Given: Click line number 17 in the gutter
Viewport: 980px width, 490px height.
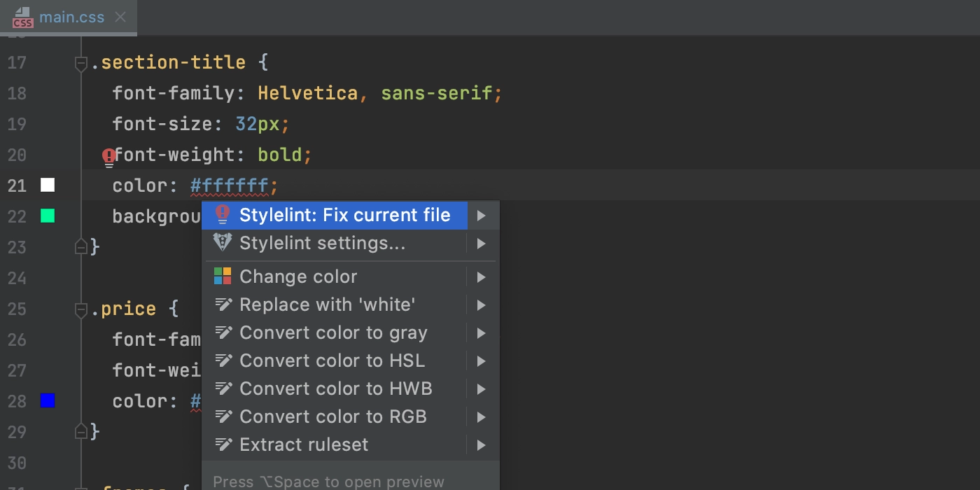Looking at the screenshot, I should pos(17,62).
